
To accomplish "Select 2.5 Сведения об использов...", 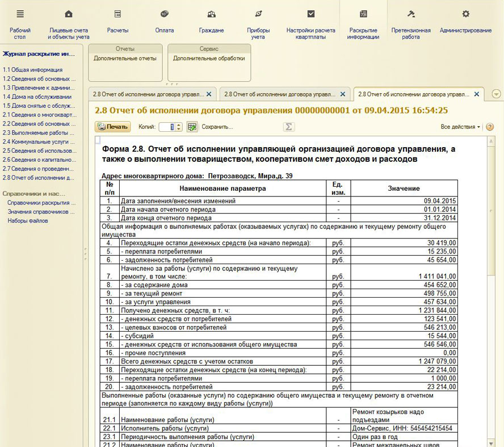I will pos(39,151).
